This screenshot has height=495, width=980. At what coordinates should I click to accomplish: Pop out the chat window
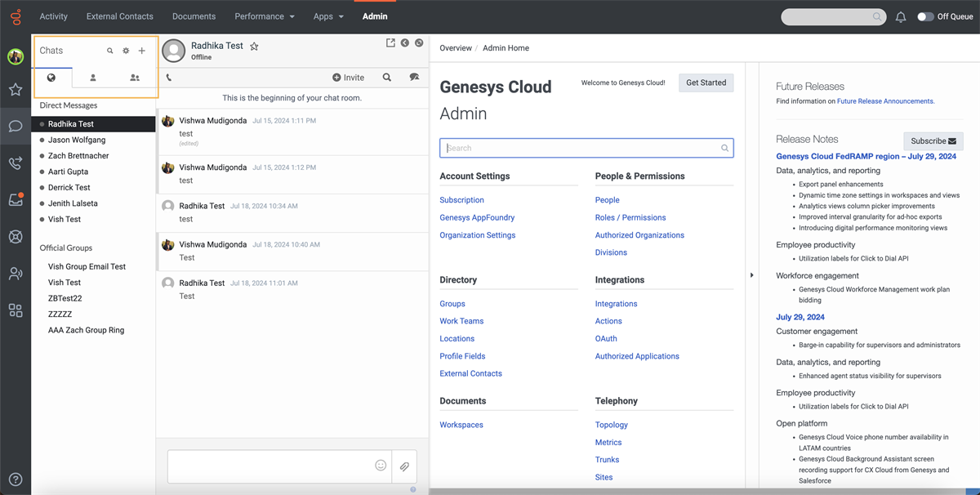click(x=390, y=43)
